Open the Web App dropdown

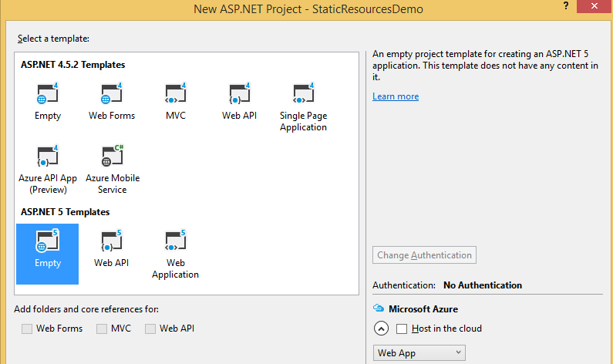(x=419, y=352)
